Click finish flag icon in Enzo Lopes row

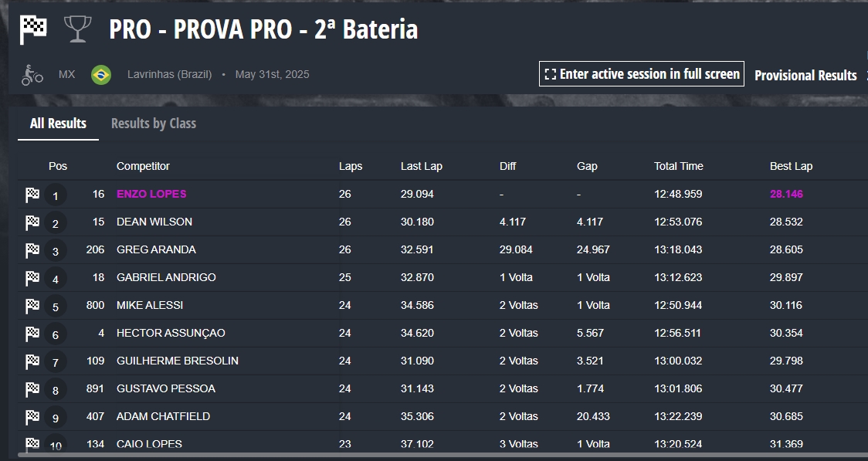(x=32, y=195)
